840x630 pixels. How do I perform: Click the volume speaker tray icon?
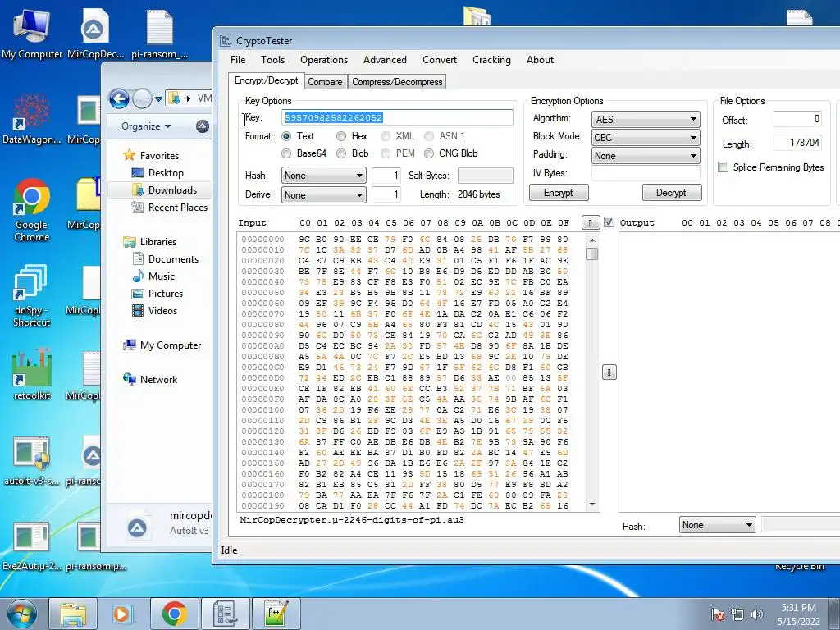[x=756, y=614]
